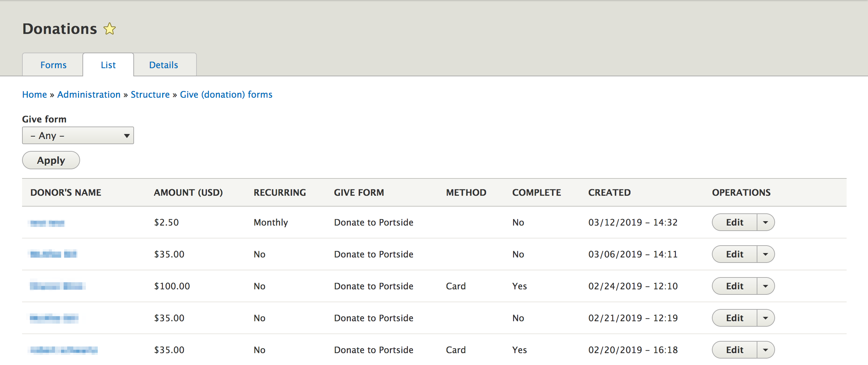Switch to the Forms tab

click(x=53, y=65)
